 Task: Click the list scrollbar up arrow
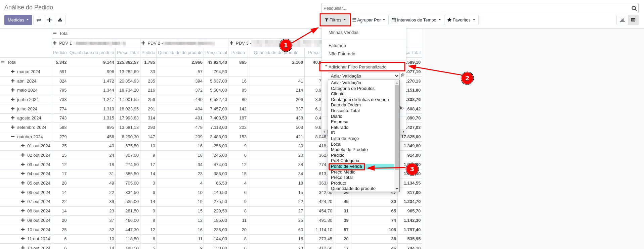coord(397,83)
